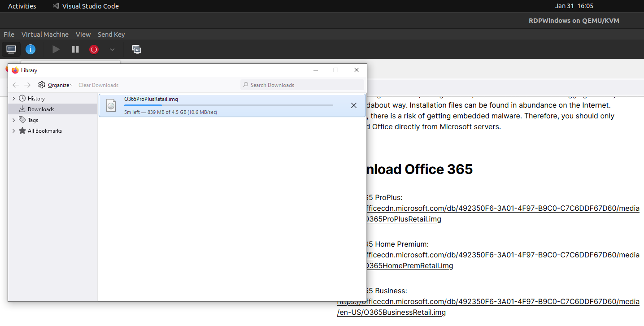Click the Run virtual machine play button
This screenshot has height=326, width=644.
click(56, 49)
